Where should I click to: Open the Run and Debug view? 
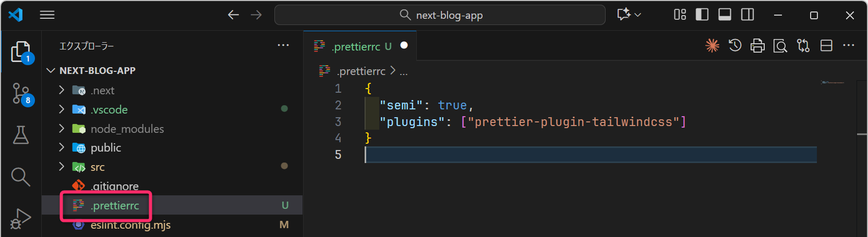[x=21, y=218]
